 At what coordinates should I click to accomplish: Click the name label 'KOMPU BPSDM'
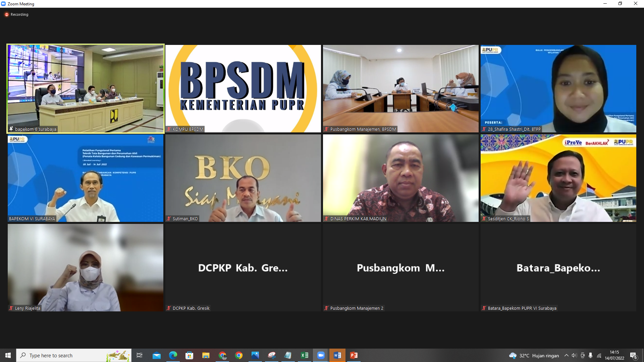coord(188,129)
